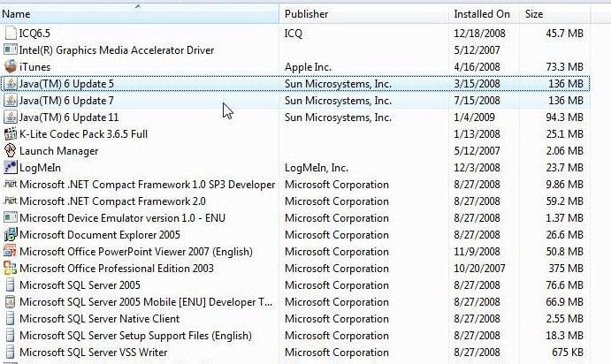Click the Microsoft SQL Server 2005 icon
The height and width of the screenshot is (364, 611).
(11, 285)
